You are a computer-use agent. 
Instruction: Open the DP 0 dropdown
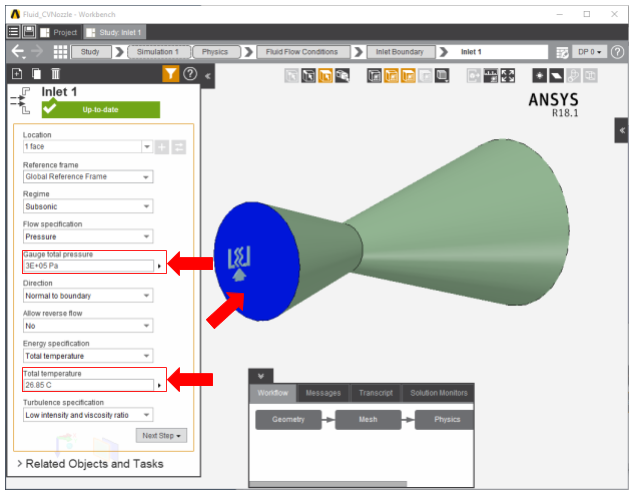pyautogui.click(x=589, y=52)
